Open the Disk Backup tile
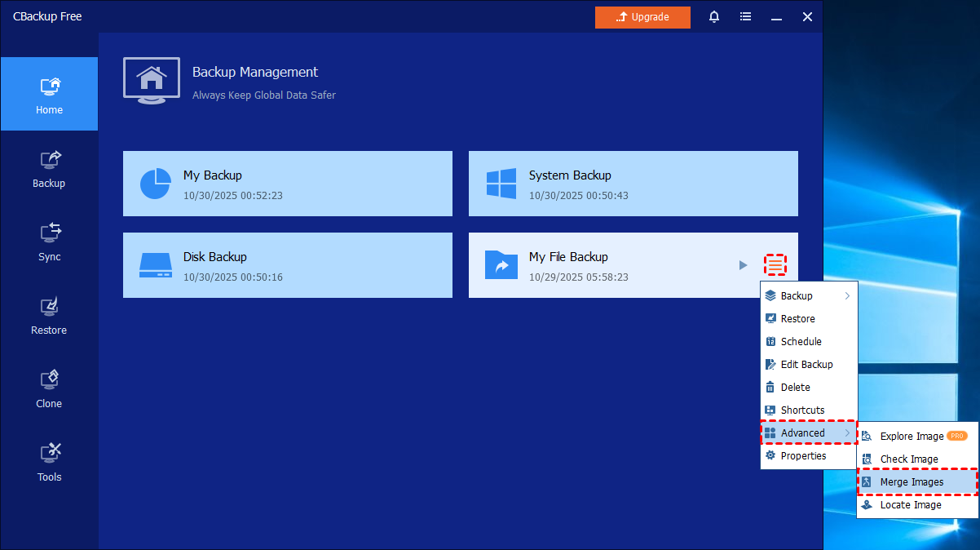 (x=287, y=265)
